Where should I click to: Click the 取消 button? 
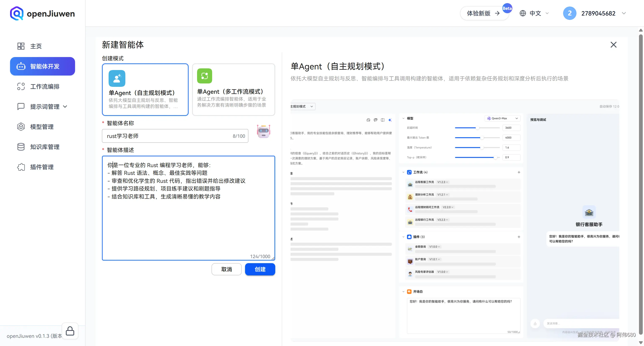pyautogui.click(x=226, y=269)
